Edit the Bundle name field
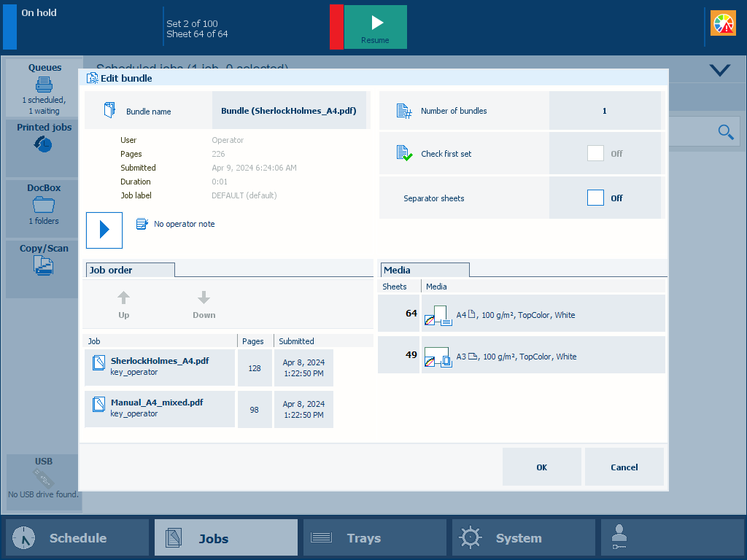 pyautogui.click(x=289, y=111)
